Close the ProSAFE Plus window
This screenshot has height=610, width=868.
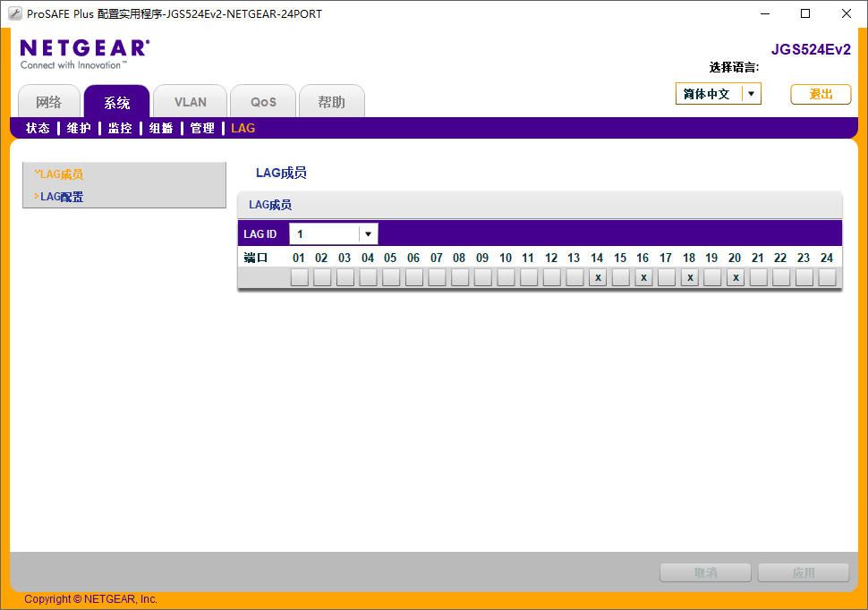pyautogui.click(x=847, y=13)
